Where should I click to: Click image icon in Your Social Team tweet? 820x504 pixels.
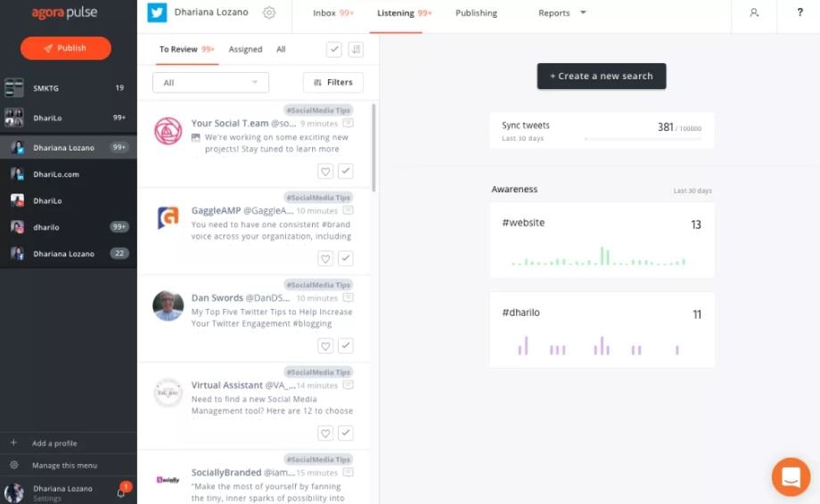[x=195, y=137]
